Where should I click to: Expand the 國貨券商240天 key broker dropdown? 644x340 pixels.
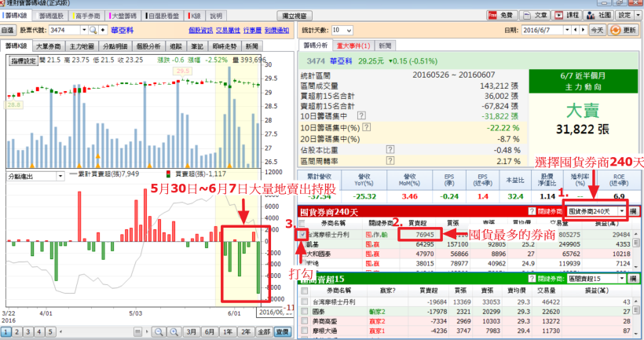(x=621, y=211)
